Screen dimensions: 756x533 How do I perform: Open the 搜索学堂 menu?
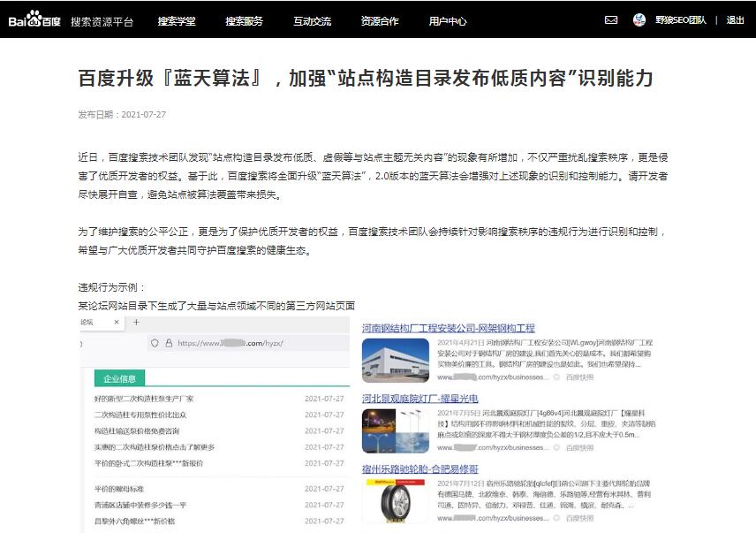[177, 20]
